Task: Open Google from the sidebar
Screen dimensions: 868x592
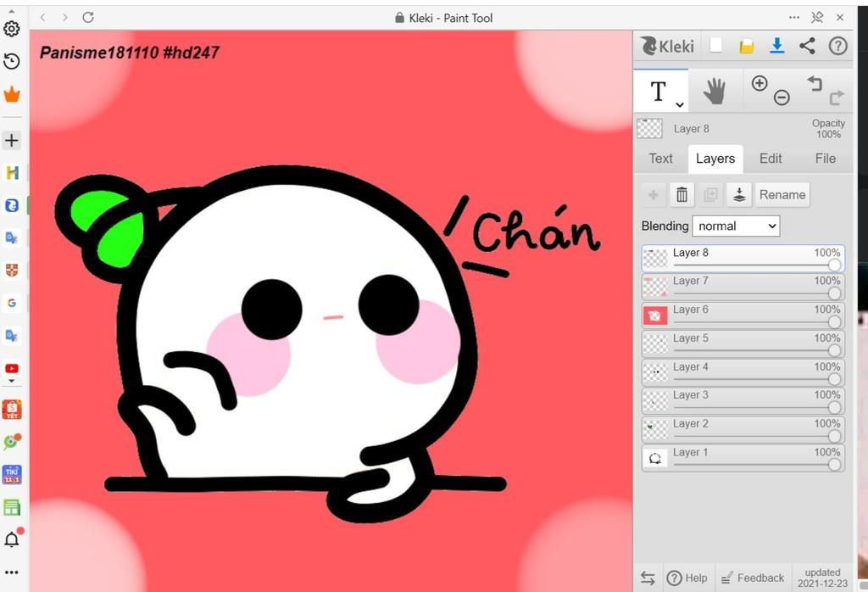Action: click(x=12, y=304)
